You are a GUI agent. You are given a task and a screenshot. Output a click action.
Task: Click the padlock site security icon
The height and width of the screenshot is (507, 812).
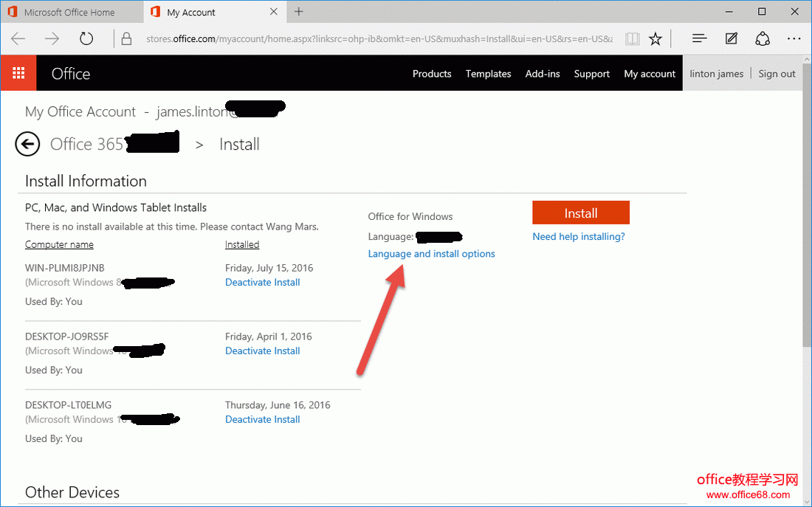click(126, 39)
